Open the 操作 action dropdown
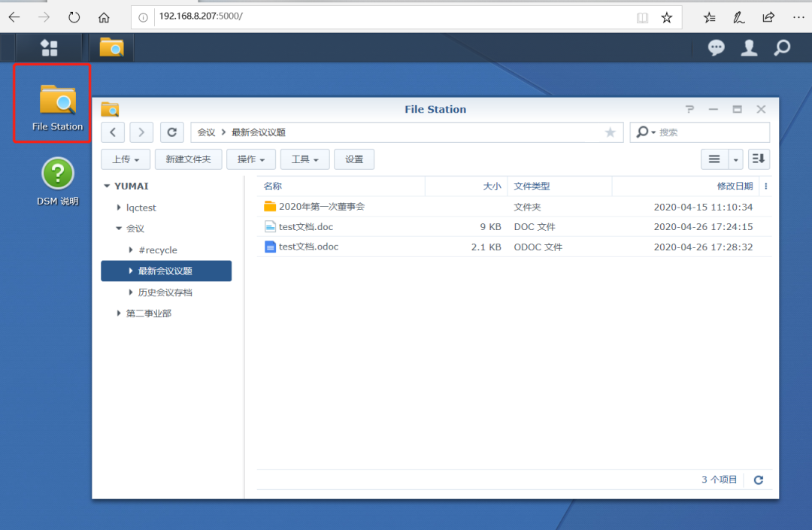This screenshot has width=812, height=530. tap(251, 159)
